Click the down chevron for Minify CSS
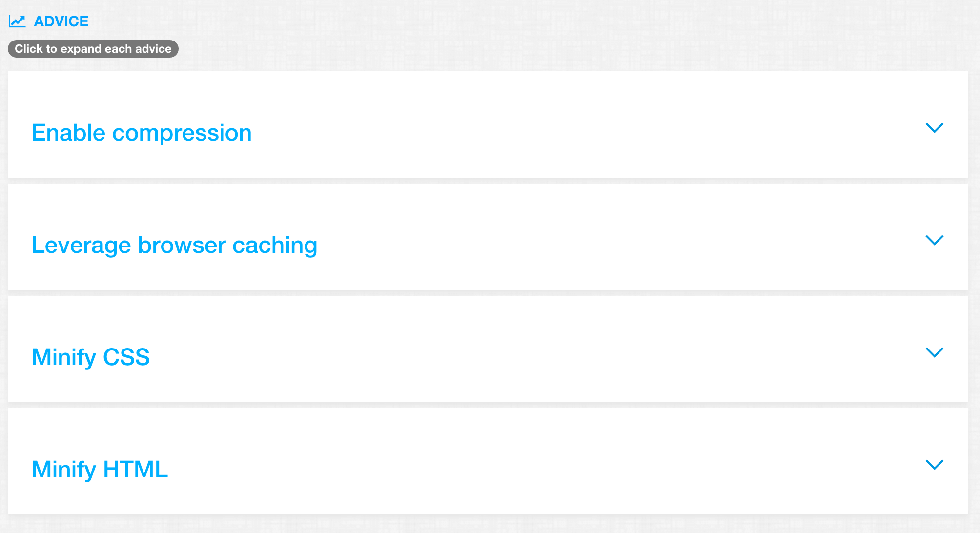This screenshot has width=980, height=533. [x=935, y=352]
